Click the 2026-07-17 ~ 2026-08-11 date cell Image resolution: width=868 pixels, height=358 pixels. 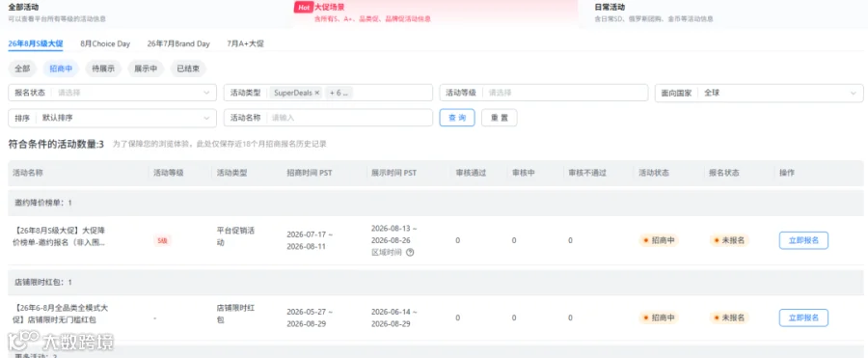(x=310, y=240)
